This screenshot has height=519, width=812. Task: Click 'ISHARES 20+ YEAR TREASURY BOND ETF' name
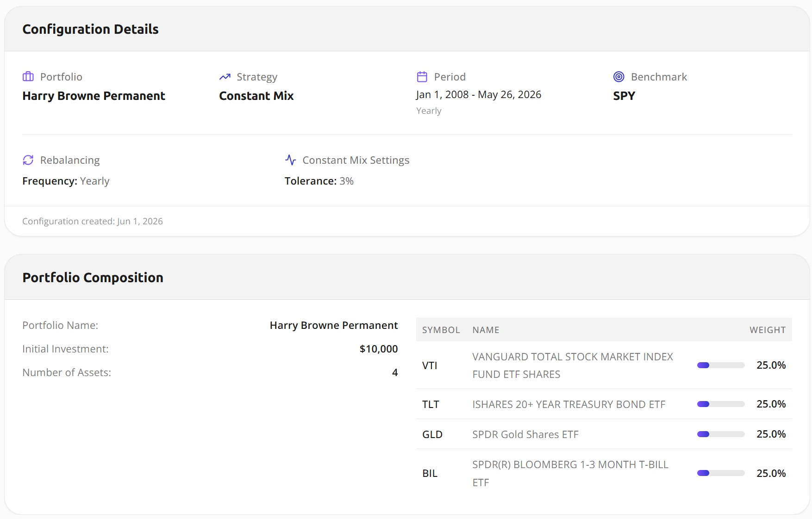[x=569, y=404]
